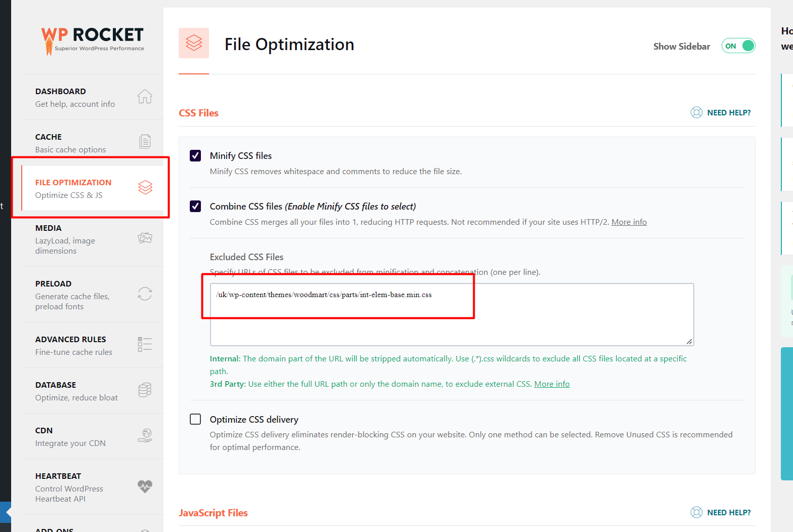Screen dimensions: 793x532
Task: Click the Optimize CSS delivery label
Action: click(x=254, y=419)
